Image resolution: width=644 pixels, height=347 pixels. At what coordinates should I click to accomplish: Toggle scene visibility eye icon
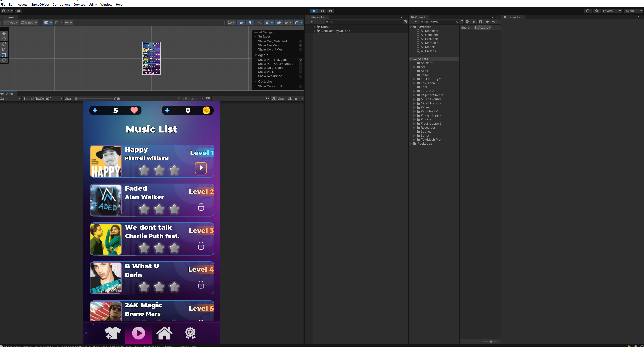pos(279,23)
